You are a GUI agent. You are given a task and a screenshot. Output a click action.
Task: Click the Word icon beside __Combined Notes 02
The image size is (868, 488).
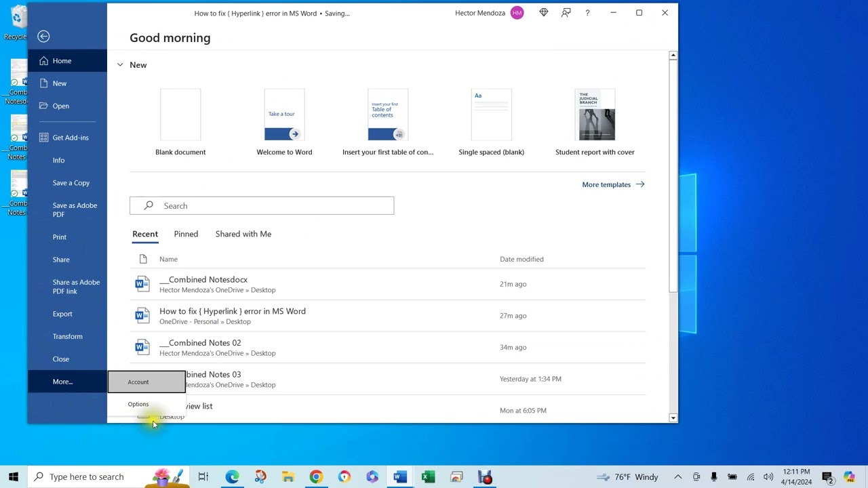[x=142, y=348]
